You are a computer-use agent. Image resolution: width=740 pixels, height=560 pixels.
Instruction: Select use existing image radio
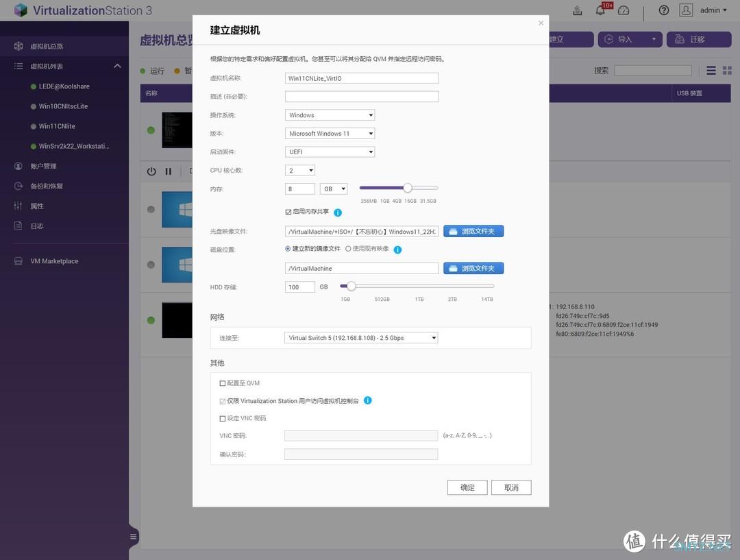pos(348,249)
